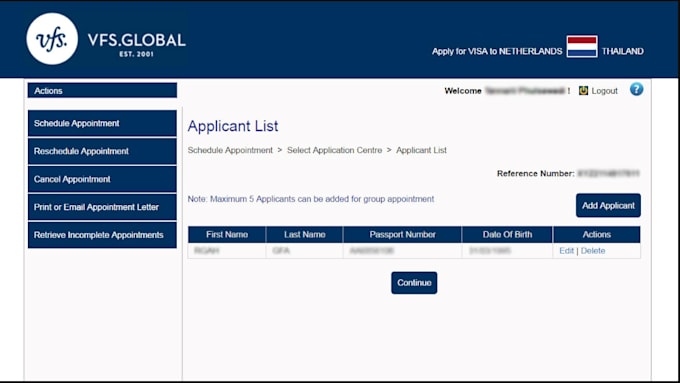Image resolution: width=680 pixels, height=383 pixels.
Task: Click the Continue button
Action: click(414, 282)
